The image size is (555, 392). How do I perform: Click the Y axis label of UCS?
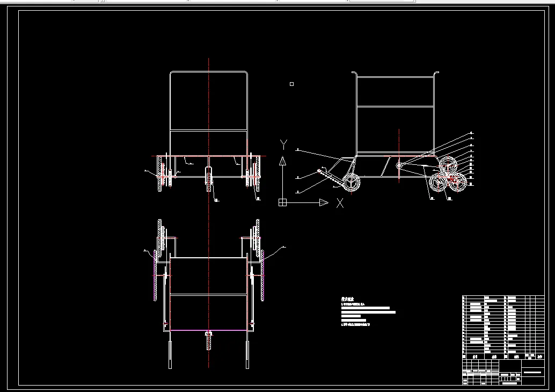[x=283, y=144]
